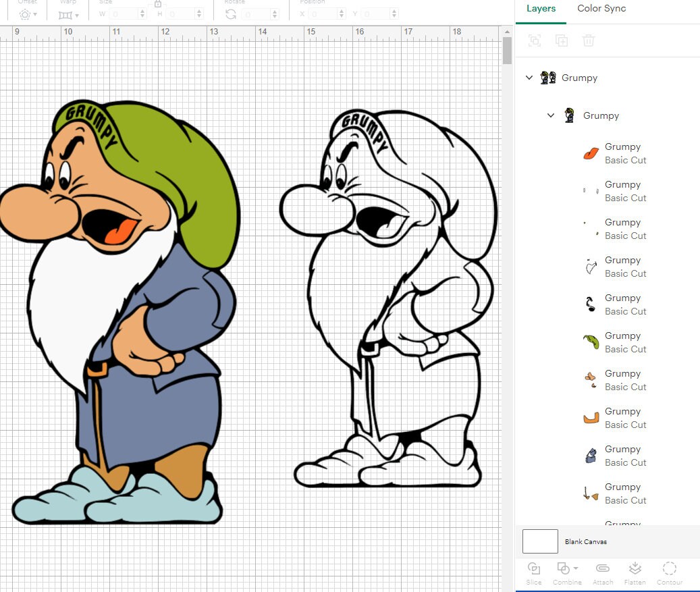Select the orange belt layer thumbnail
700x592 pixels.
(x=591, y=418)
